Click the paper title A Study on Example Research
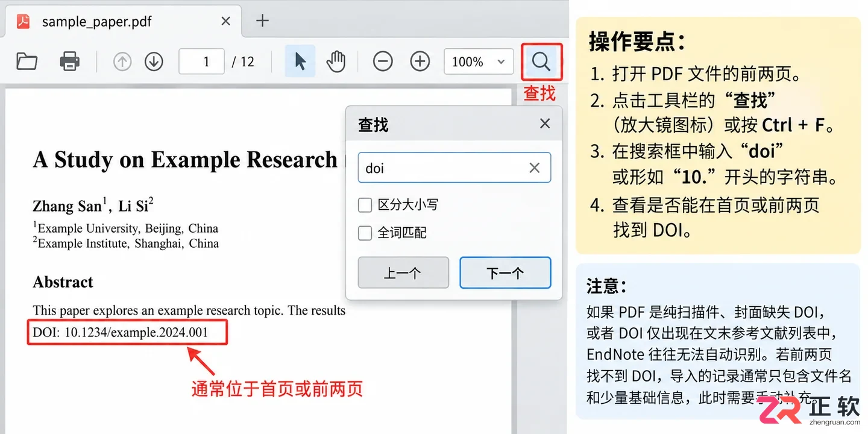Image resolution: width=868 pixels, height=434 pixels. [186, 160]
